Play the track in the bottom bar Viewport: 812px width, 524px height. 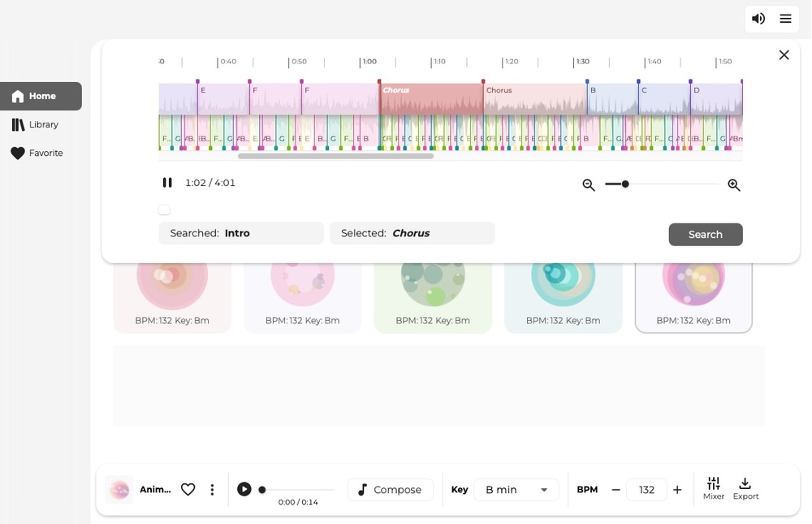click(244, 489)
